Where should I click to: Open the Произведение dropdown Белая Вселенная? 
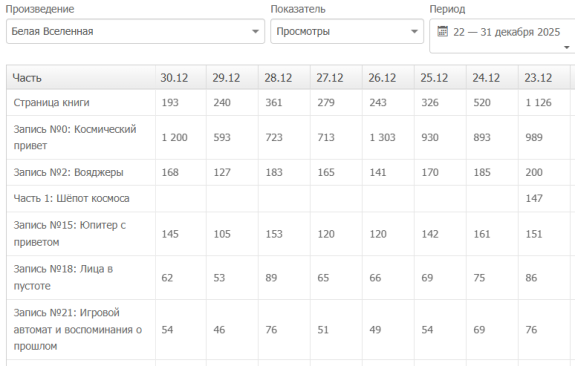[135, 32]
